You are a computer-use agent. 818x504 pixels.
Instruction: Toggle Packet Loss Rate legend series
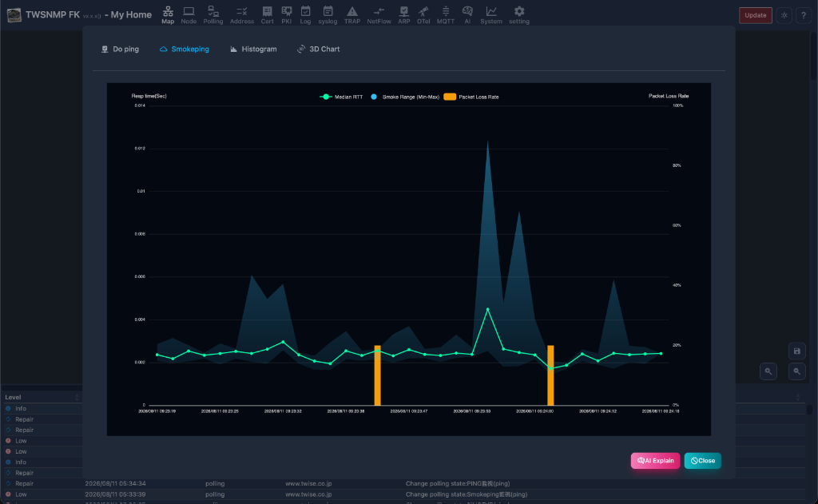pos(471,97)
